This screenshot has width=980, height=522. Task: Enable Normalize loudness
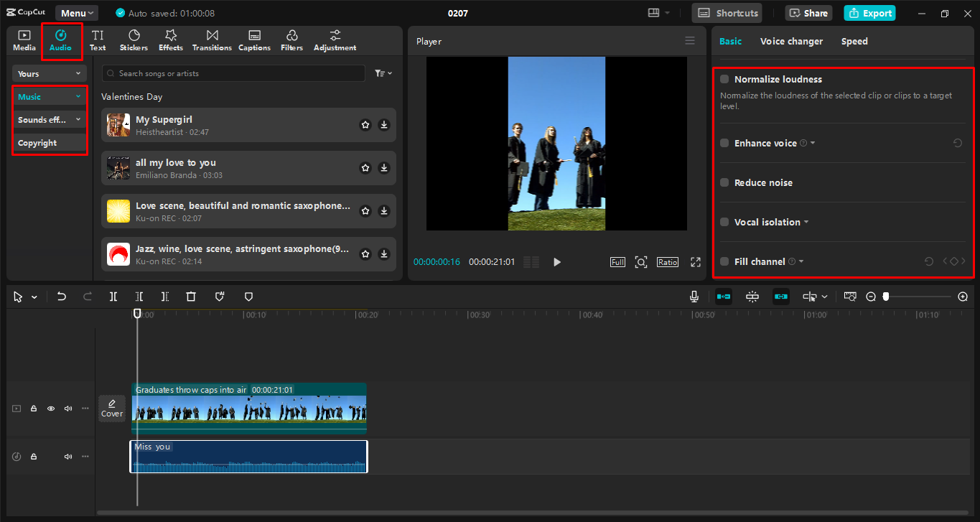pyautogui.click(x=724, y=79)
